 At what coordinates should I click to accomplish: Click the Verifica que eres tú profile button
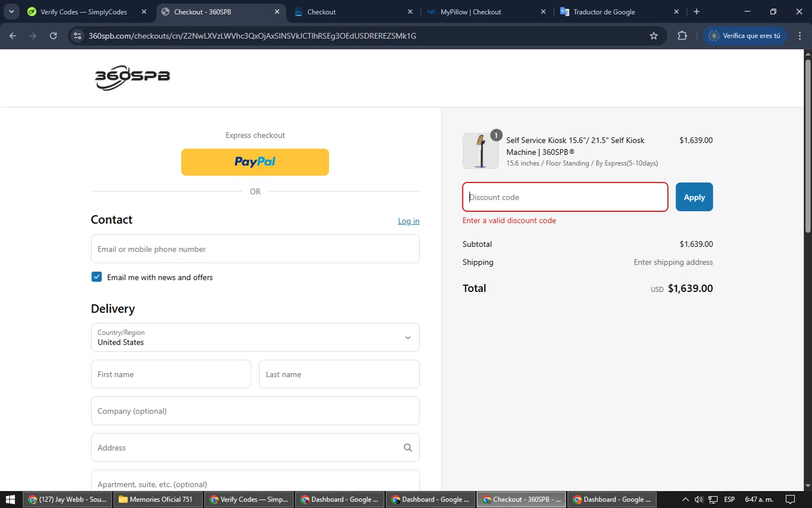pos(745,36)
